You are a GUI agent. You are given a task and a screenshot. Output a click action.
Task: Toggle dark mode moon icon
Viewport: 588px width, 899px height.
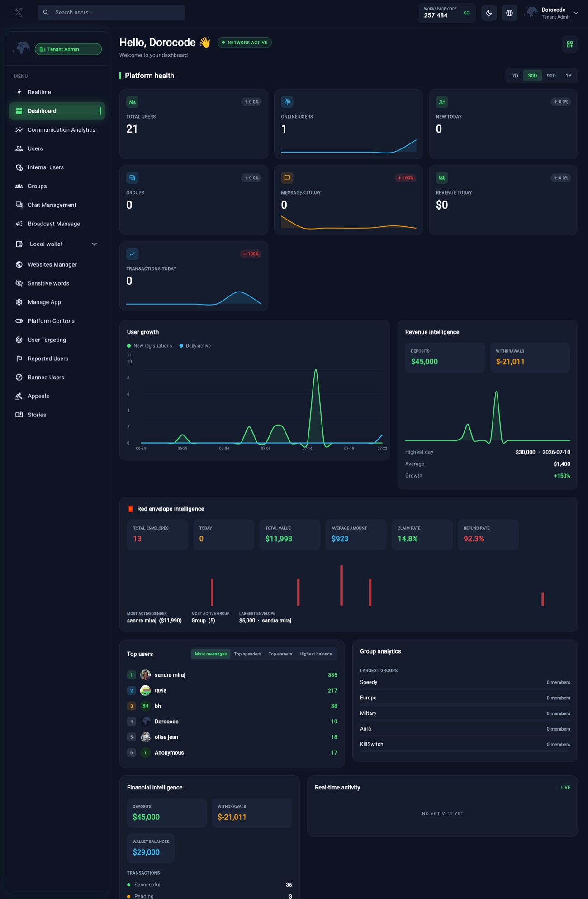[x=489, y=13]
